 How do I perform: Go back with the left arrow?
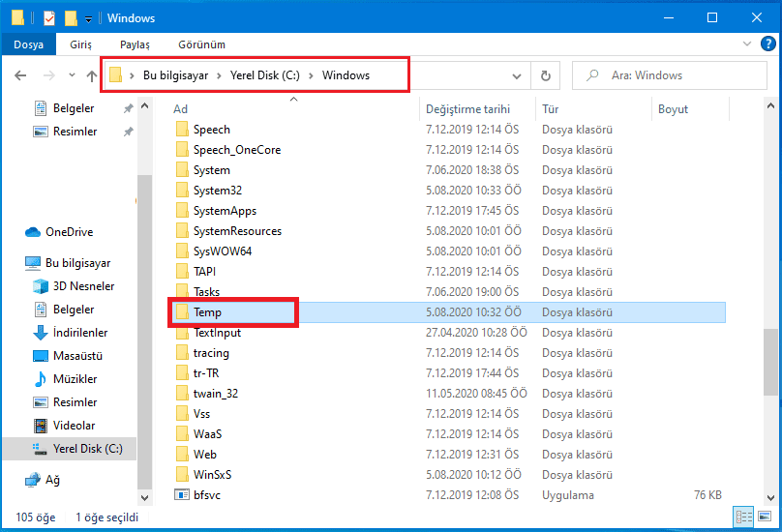pos(20,75)
